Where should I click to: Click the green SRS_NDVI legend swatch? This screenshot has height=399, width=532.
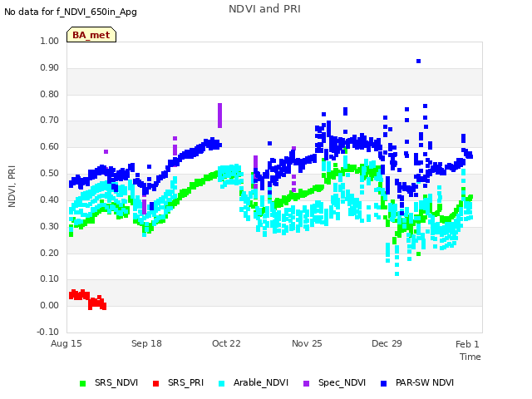[x=82, y=383]
